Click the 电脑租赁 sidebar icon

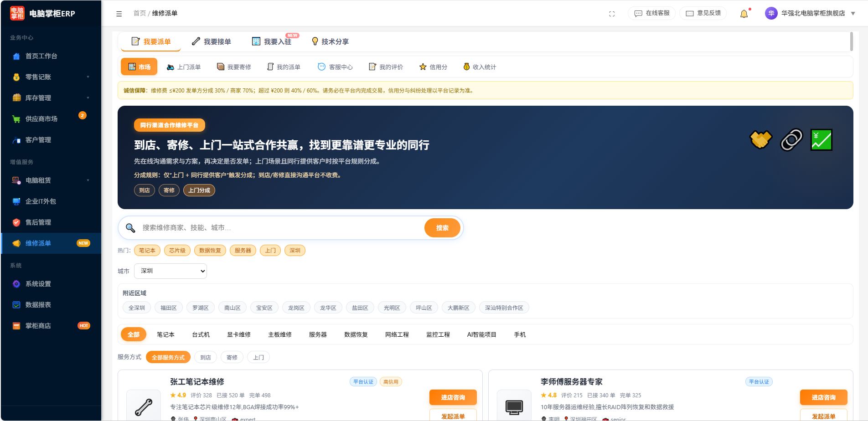(16, 180)
